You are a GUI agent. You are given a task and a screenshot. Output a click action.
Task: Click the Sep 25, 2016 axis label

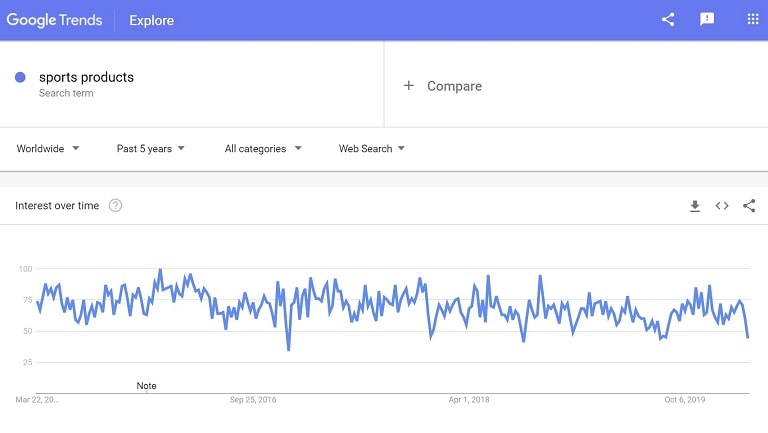point(253,400)
